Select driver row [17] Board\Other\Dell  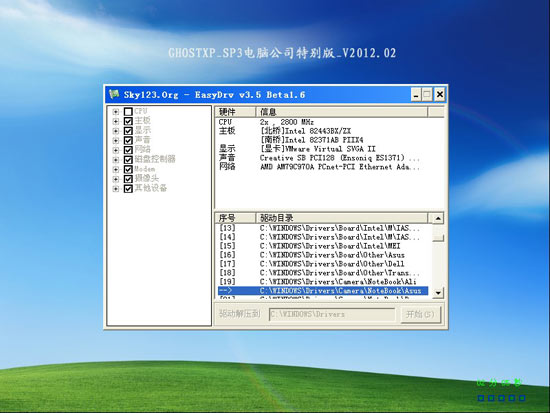click(323, 264)
